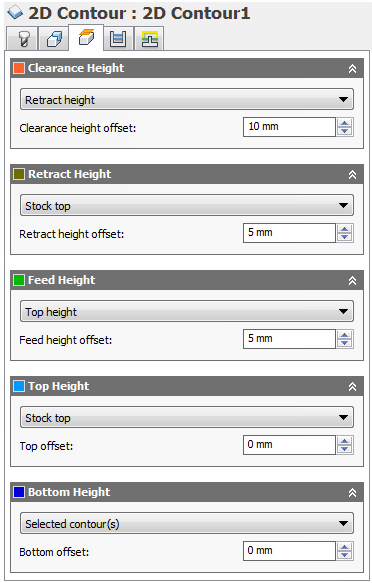The image size is (372, 583).
Task: Open the Tool tab icon
Action: point(22,39)
